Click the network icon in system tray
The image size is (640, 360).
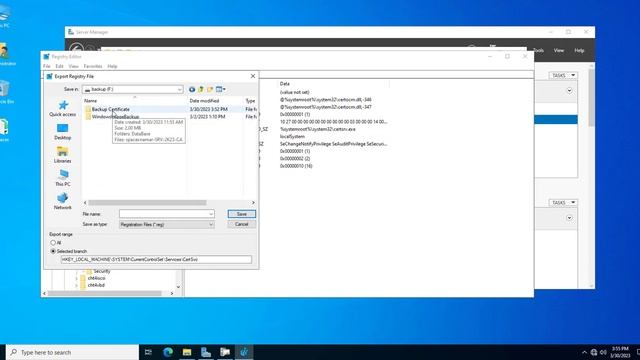tap(594, 352)
